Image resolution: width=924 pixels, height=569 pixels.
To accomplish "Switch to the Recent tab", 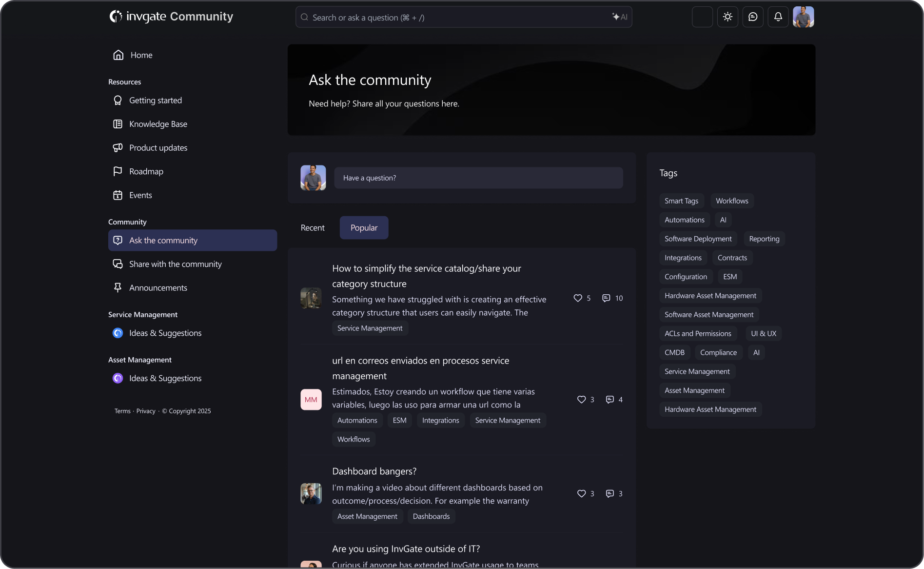I will coord(313,228).
